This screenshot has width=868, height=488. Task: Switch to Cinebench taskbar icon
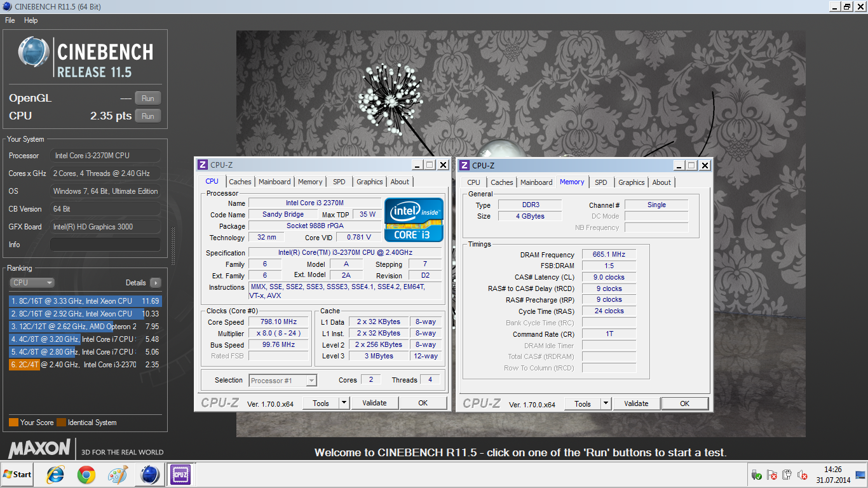(150, 475)
